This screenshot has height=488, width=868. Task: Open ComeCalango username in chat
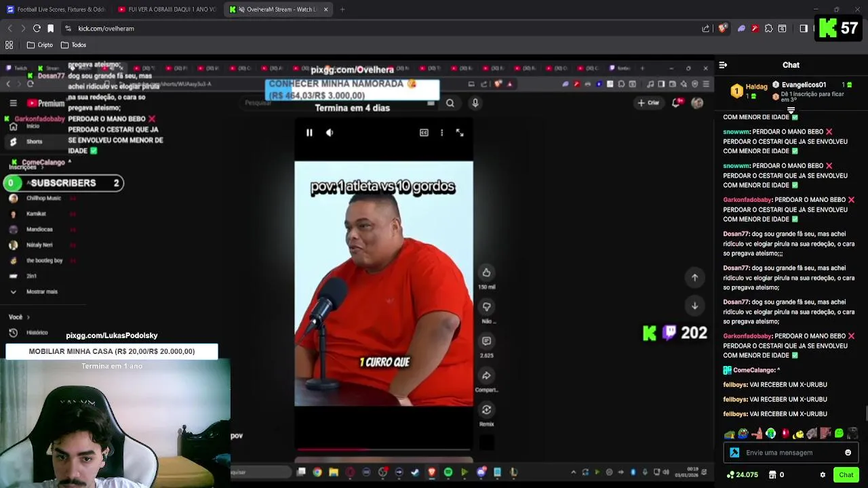click(x=753, y=370)
